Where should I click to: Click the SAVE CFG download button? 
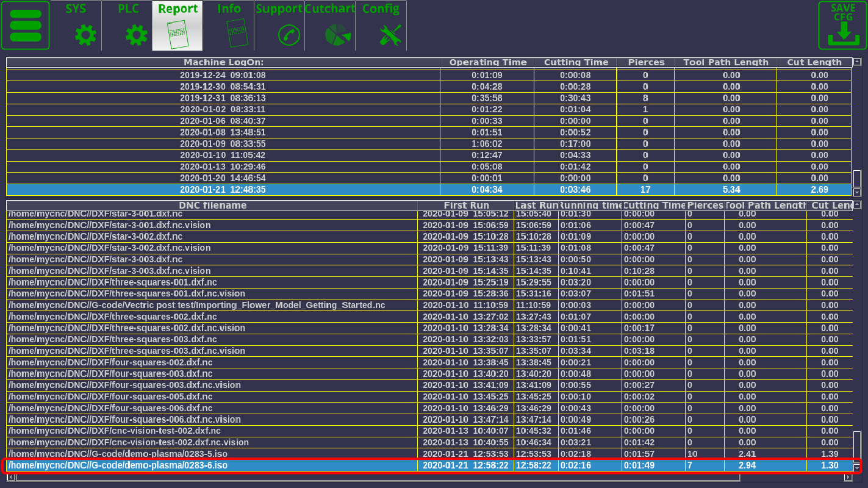click(x=842, y=26)
